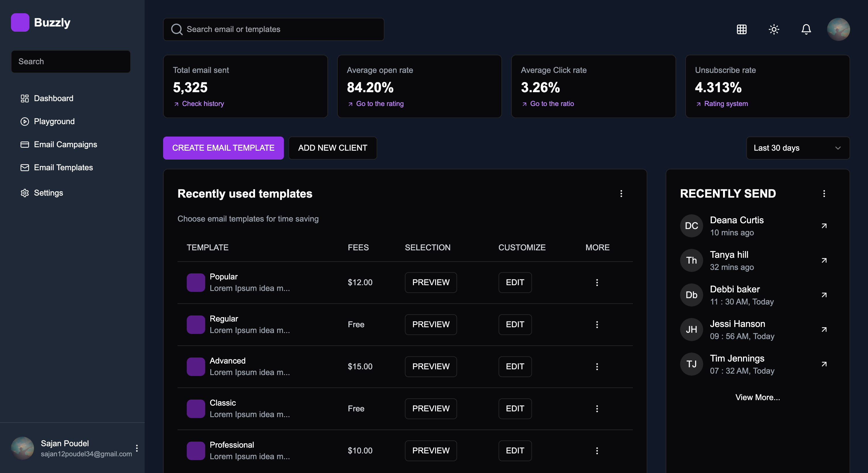868x473 pixels.
Task: Click CREATE EMAIL TEMPLATE button
Action: tap(223, 148)
